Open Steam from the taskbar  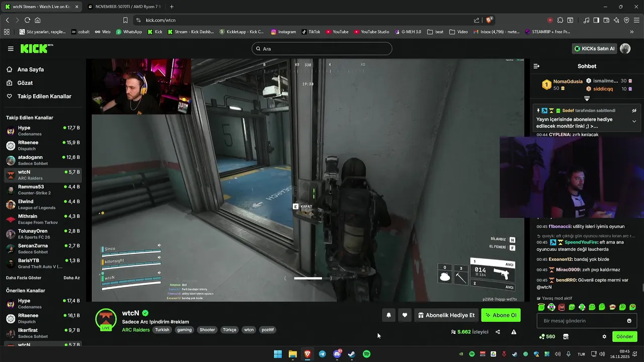coord(352,354)
